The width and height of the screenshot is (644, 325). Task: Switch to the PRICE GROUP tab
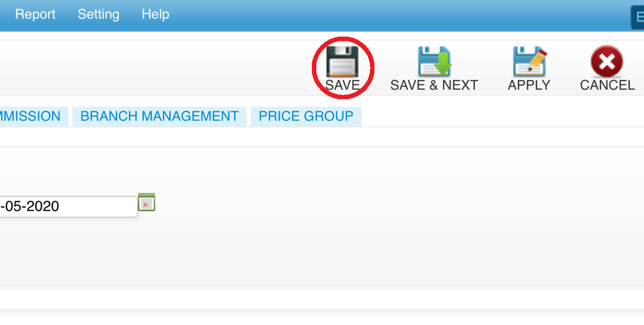[306, 116]
